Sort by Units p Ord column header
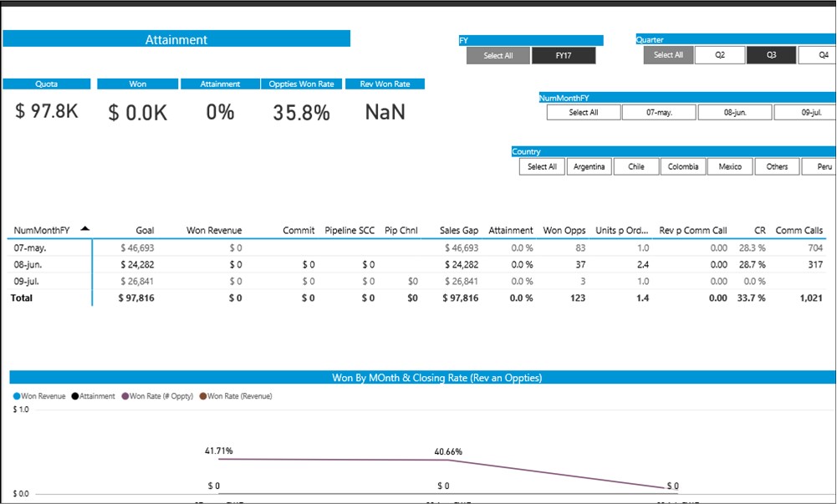Image resolution: width=837 pixels, height=504 pixels. 622,231
